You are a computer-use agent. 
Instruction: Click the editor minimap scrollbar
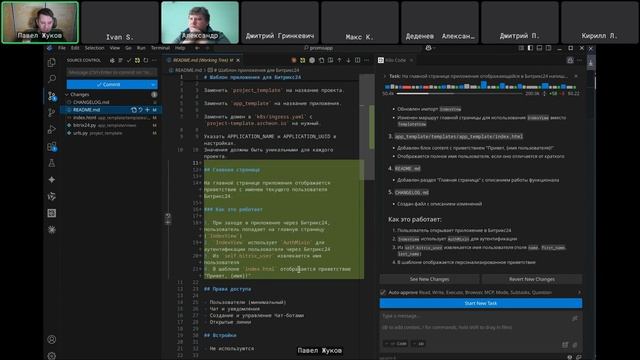pyautogui.click(x=367, y=127)
